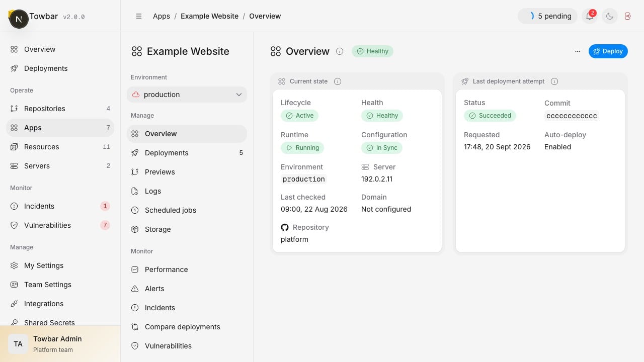Open the three-dot more options menu
The height and width of the screenshot is (362, 644).
click(x=578, y=51)
